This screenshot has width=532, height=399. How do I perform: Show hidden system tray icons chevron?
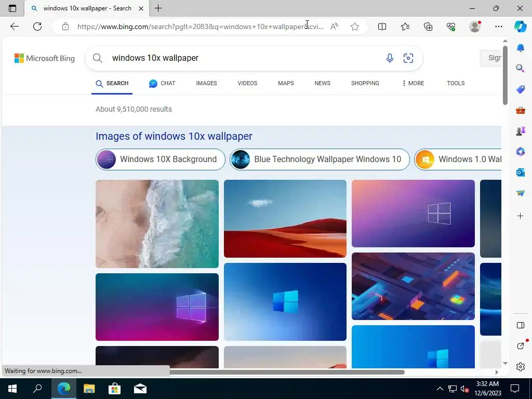point(440,389)
